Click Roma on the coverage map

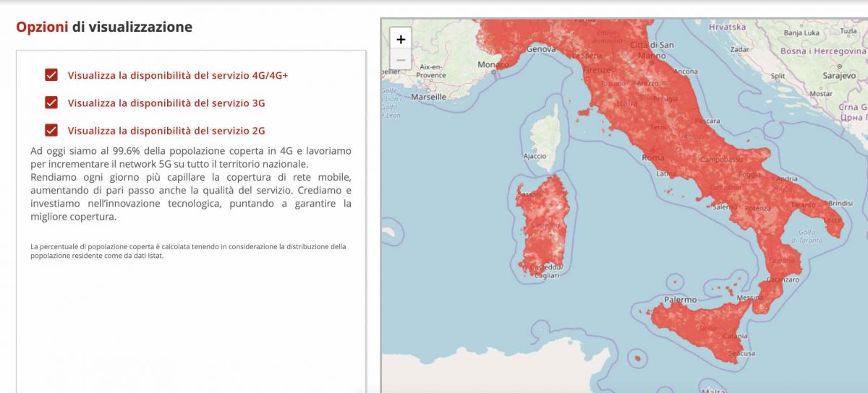click(x=652, y=157)
